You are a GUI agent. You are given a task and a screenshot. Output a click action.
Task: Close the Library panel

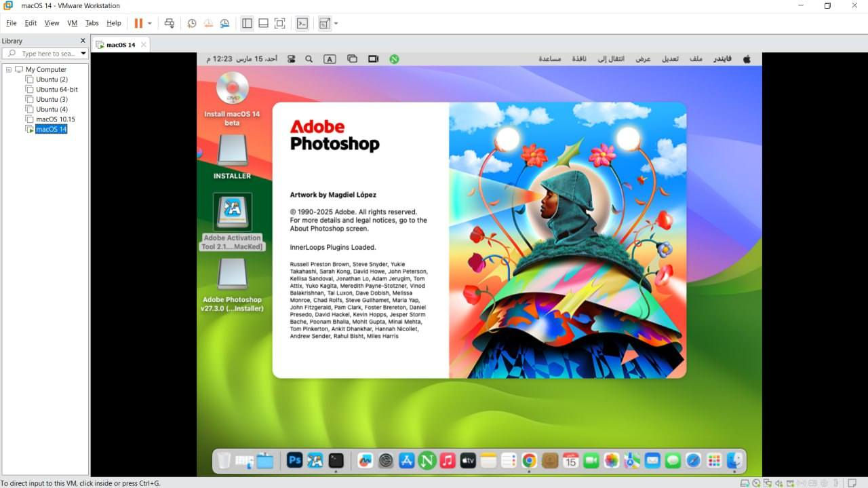pyautogui.click(x=83, y=41)
